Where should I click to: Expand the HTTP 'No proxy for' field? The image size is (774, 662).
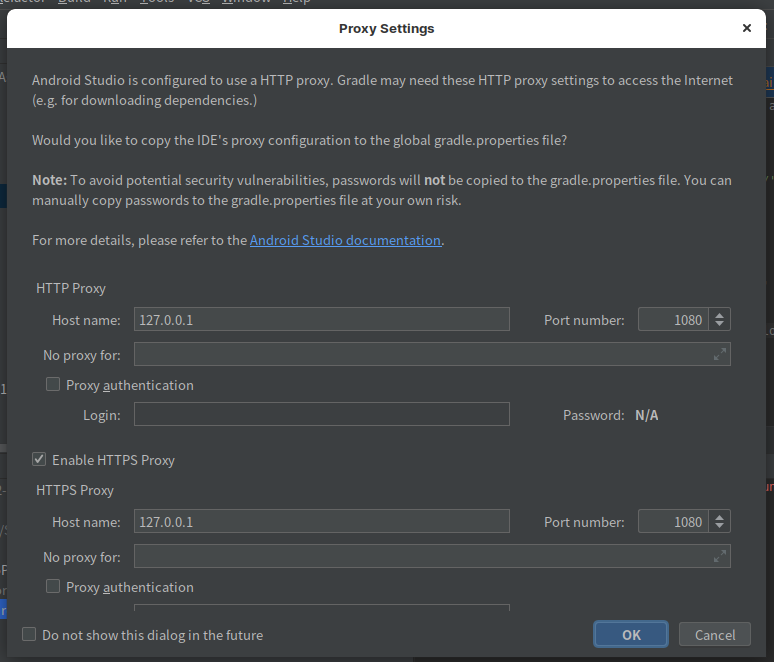click(x=720, y=354)
